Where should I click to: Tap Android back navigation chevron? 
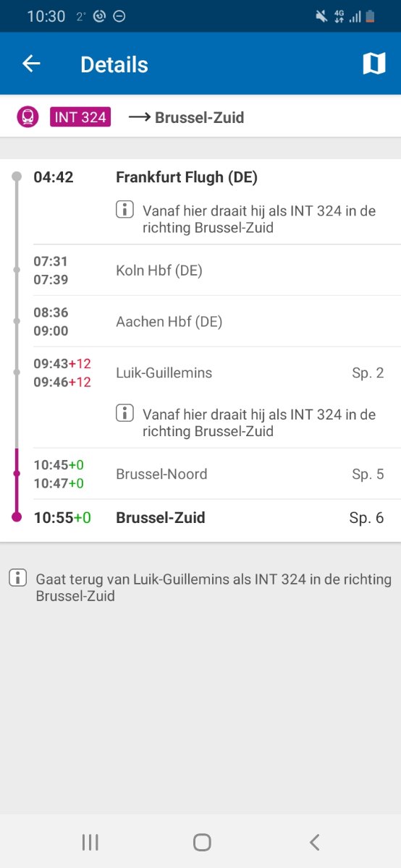[x=313, y=842]
